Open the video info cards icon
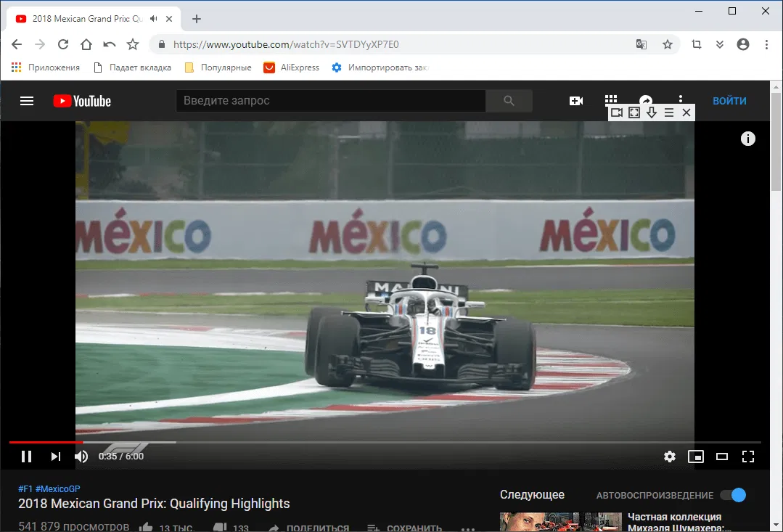The width and height of the screenshot is (783, 532). pos(747,139)
